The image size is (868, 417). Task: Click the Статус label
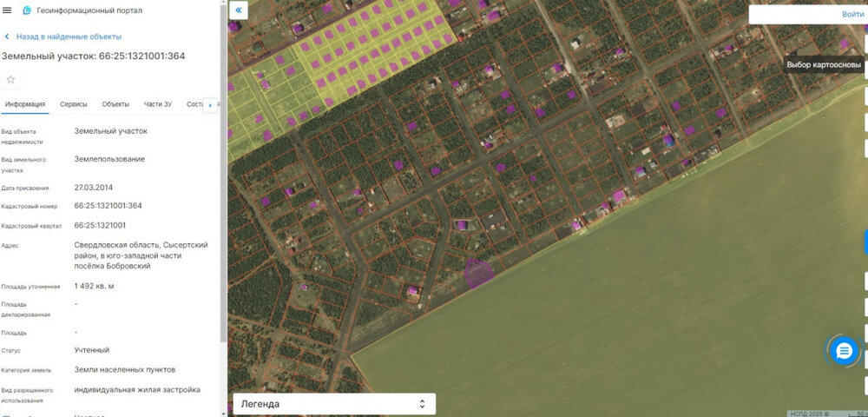coord(10,351)
